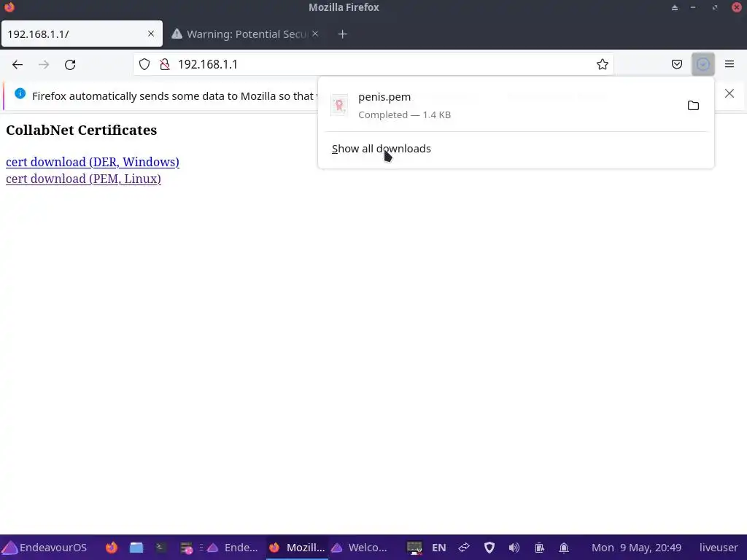The image size is (747, 560).
Task: Launch Firefox from the taskbar launcher
Action: [112, 548]
